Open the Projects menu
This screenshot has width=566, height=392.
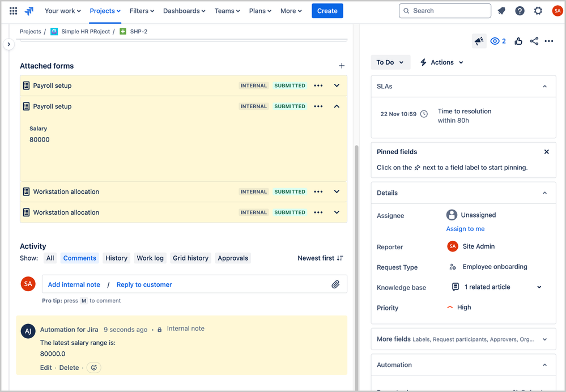105,11
